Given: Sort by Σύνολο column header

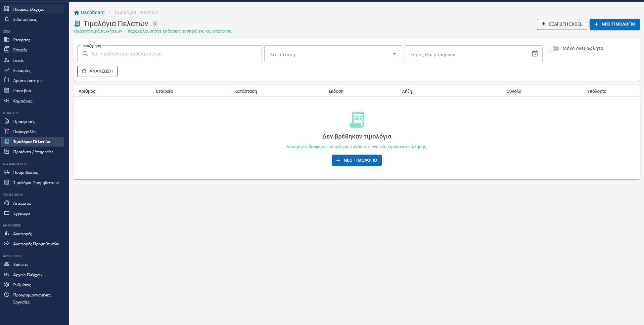Looking at the screenshot, I should point(514,91).
